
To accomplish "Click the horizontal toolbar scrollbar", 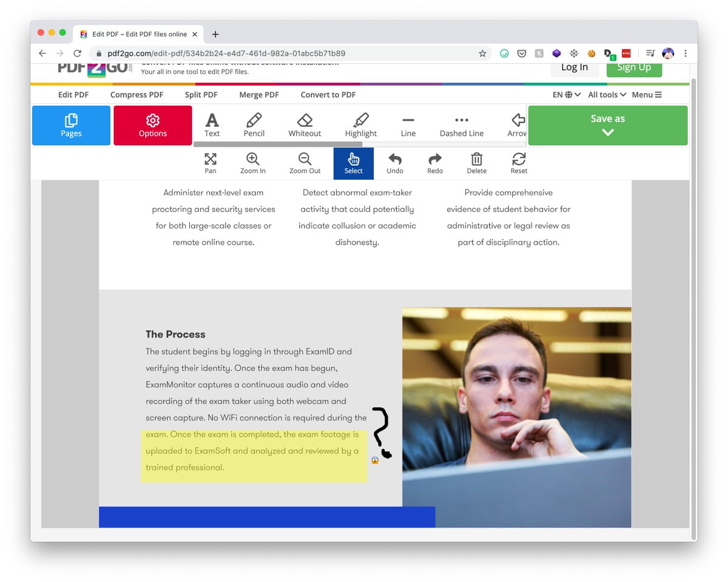I will (x=278, y=144).
